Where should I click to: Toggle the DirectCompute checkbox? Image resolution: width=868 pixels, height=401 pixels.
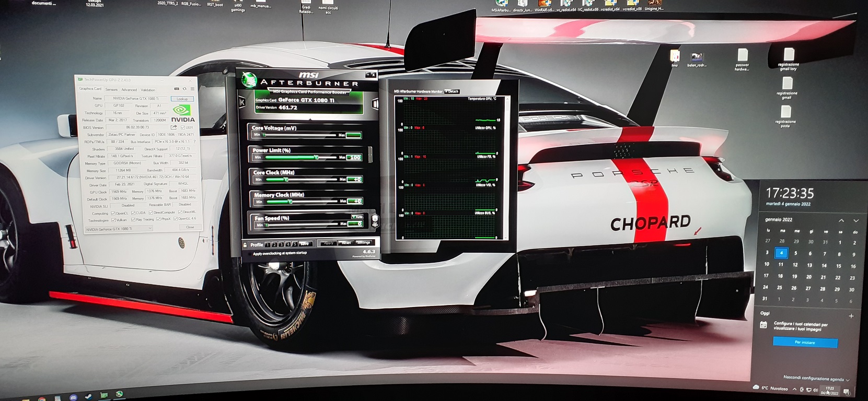click(x=151, y=213)
